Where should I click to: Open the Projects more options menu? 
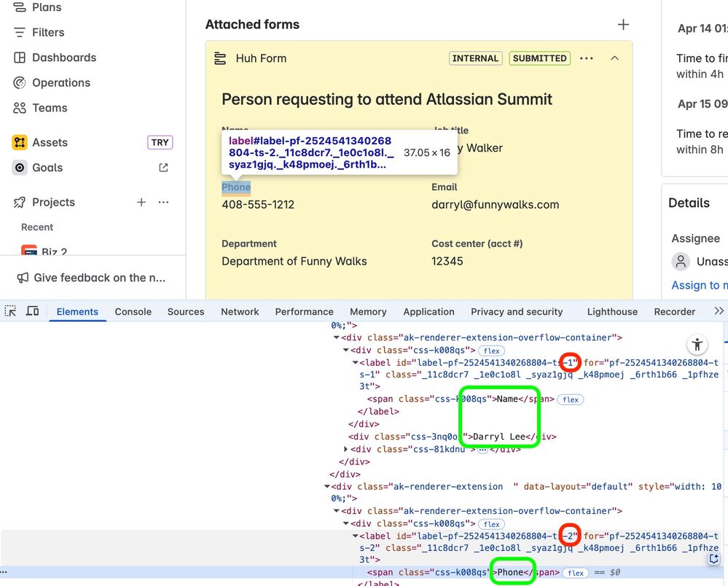click(163, 202)
